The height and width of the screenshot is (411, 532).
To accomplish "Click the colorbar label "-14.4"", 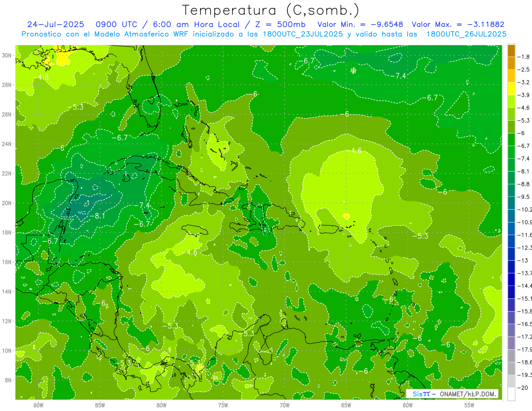I will click(525, 286).
